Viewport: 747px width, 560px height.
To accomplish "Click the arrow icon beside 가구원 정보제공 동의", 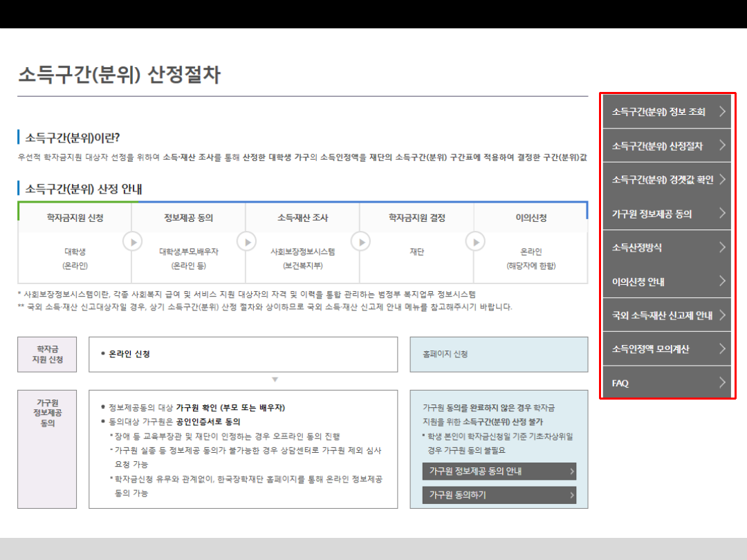I will click(x=722, y=213).
